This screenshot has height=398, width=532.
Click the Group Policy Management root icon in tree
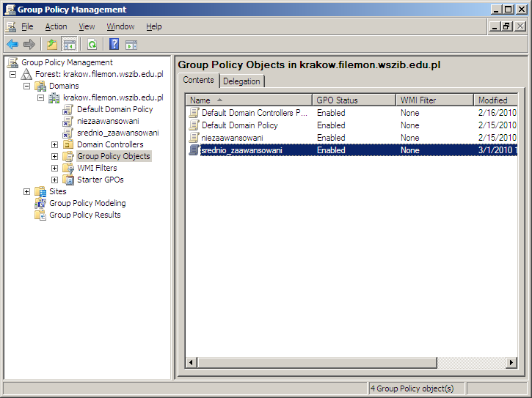pyautogui.click(x=13, y=62)
